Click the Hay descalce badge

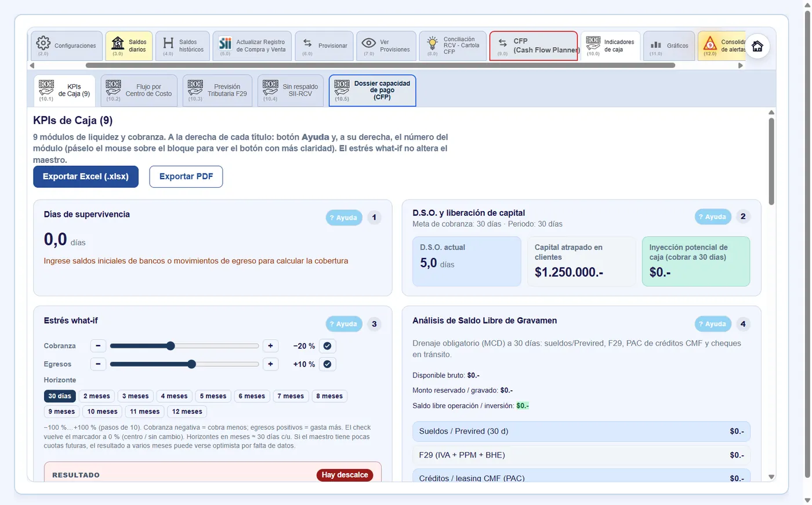click(x=345, y=475)
